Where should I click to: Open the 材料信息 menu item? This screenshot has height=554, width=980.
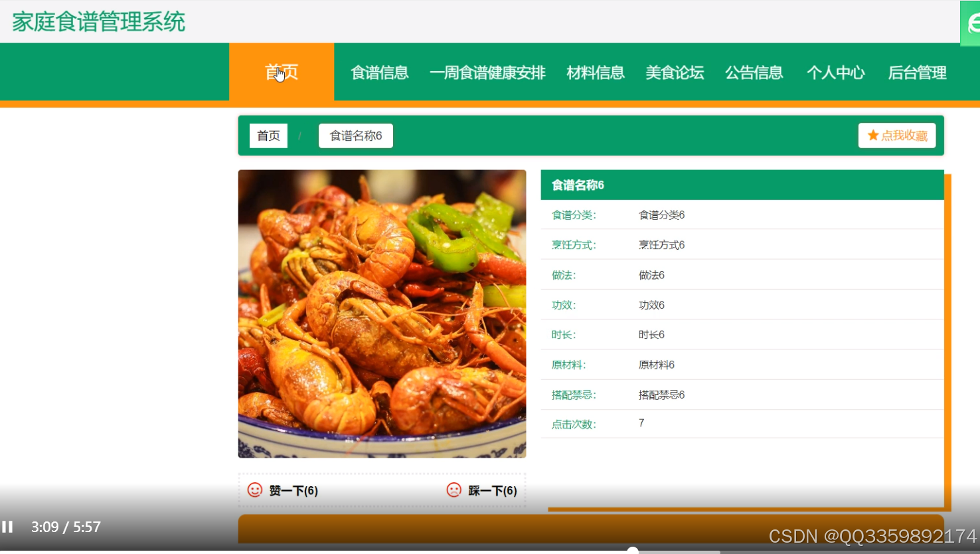pos(596,72)
